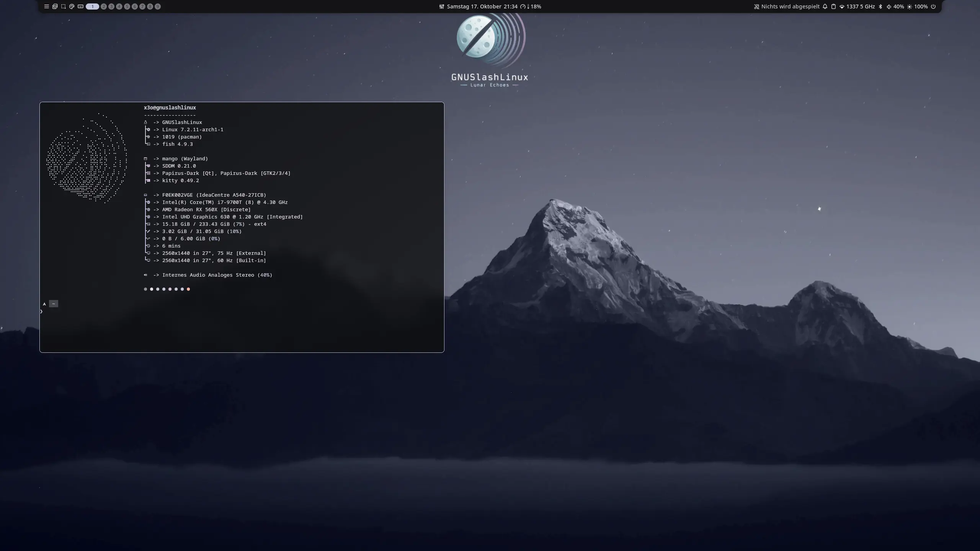The image size is (980, 551).
Task: Click 'Linux 7.2.11-arch1-1' kernel line
Action: [x=193, y=130]
